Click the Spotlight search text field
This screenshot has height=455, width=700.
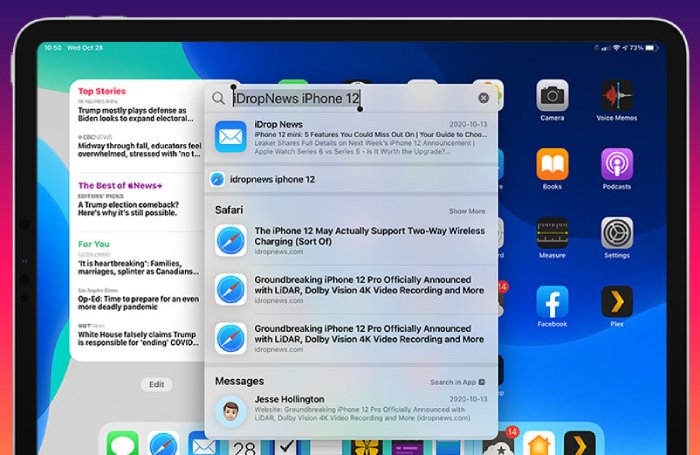(x=350, y=98)
